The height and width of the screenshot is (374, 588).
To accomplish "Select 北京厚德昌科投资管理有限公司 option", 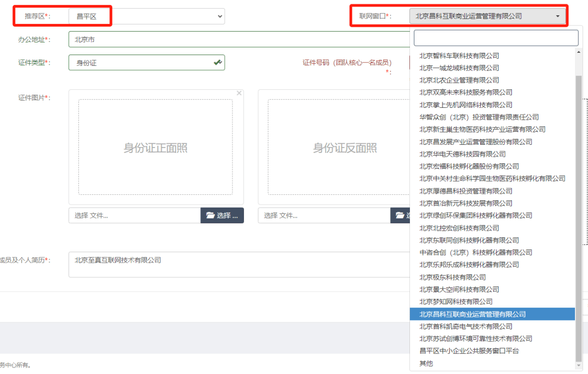I will click(492, 191).
